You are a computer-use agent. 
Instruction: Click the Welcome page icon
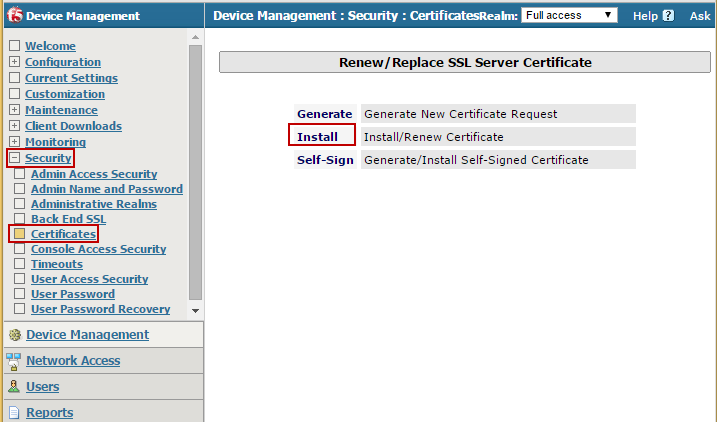14,46
